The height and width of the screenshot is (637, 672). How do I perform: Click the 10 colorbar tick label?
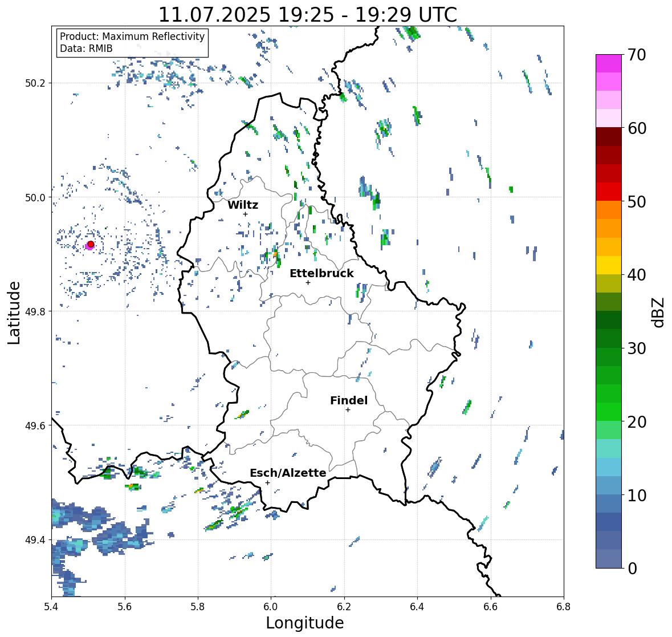(637, 495)
